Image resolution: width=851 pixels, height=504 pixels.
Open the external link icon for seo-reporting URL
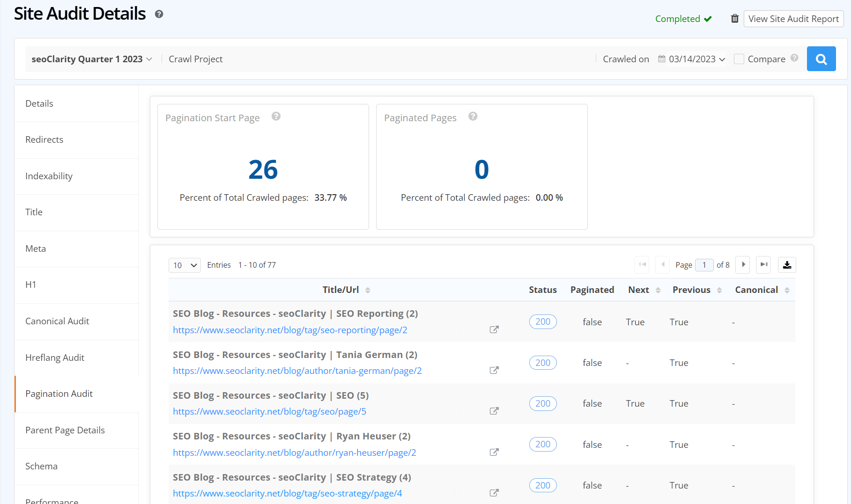click(x=494, y=329)
